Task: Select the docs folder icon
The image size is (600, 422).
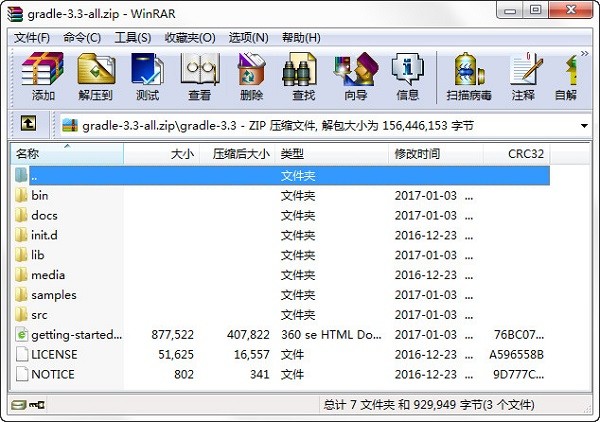Action: 21,215
